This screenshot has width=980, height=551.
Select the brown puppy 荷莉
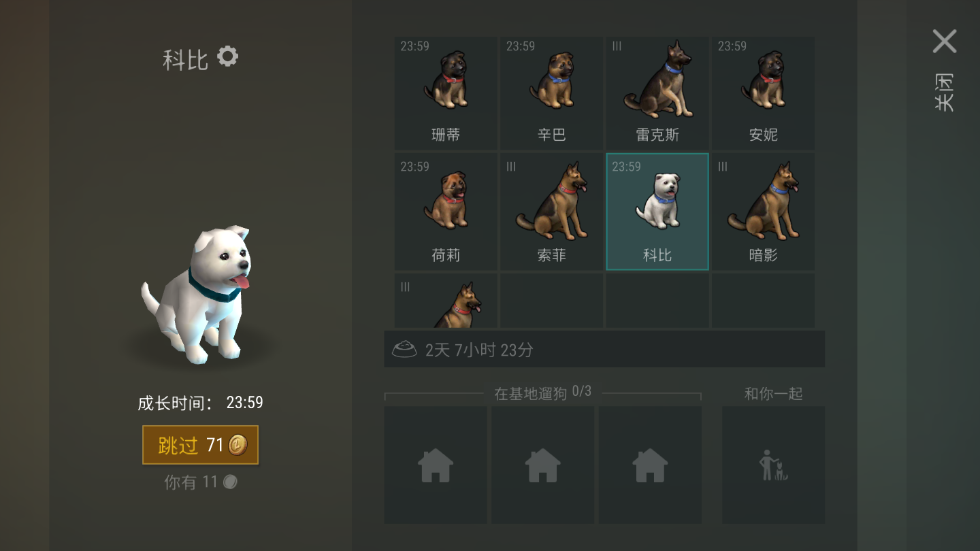[446, 212]
